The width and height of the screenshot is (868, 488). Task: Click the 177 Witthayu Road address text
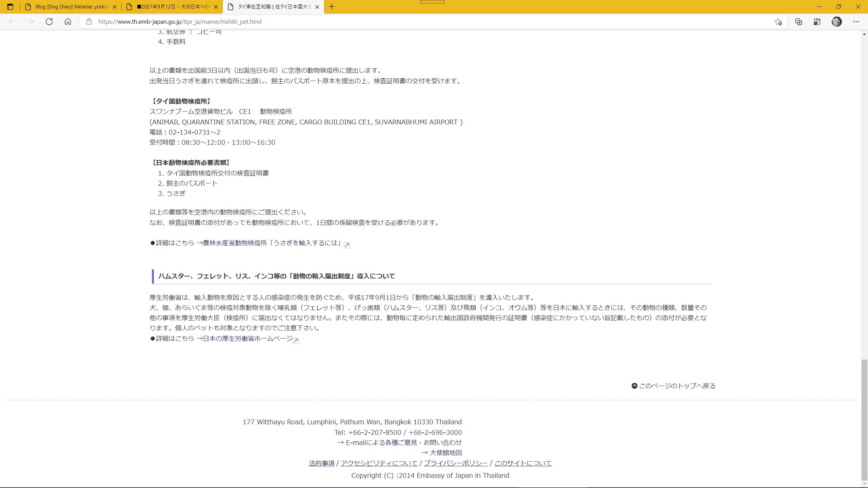point(352,422)
